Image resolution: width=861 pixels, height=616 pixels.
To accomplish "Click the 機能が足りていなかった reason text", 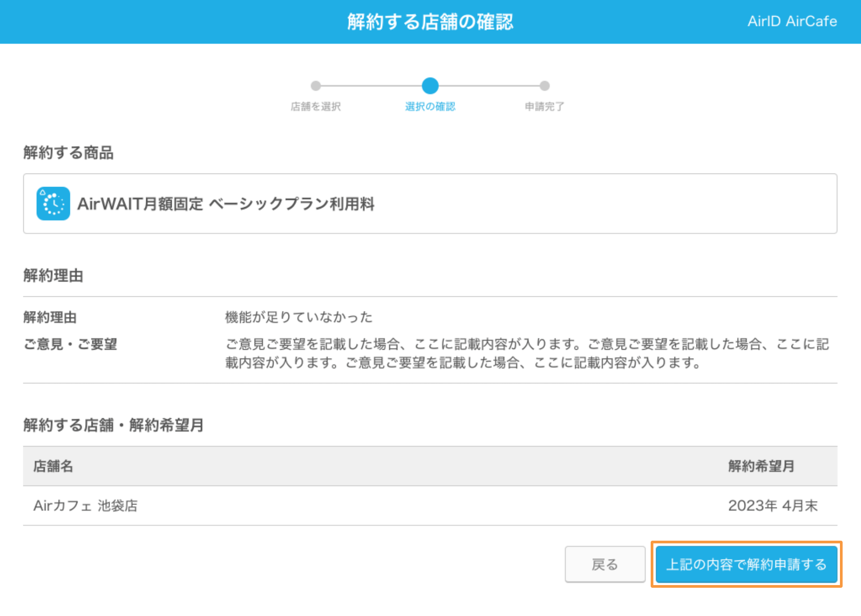I will [299, 317].
